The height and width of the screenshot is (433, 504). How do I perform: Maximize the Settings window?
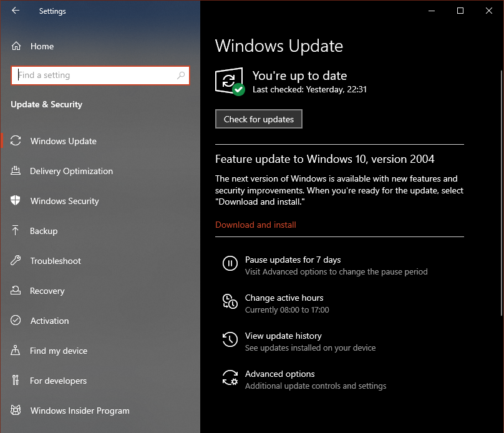point(460,11)
